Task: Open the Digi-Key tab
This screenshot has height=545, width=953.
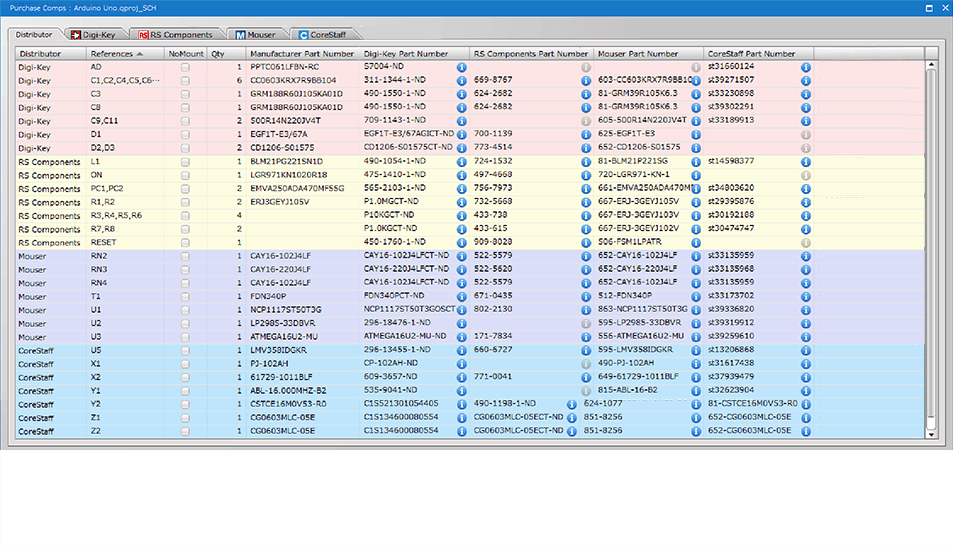Action: 93,35
